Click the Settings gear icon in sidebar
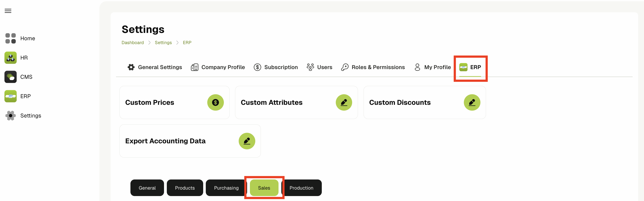This screenshot has height=201, width=644. coord(11,116)
